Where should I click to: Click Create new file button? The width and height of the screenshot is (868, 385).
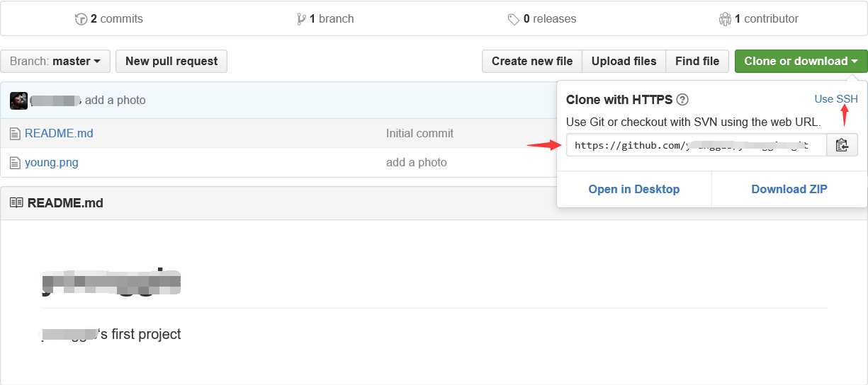(x=532, y=61)
